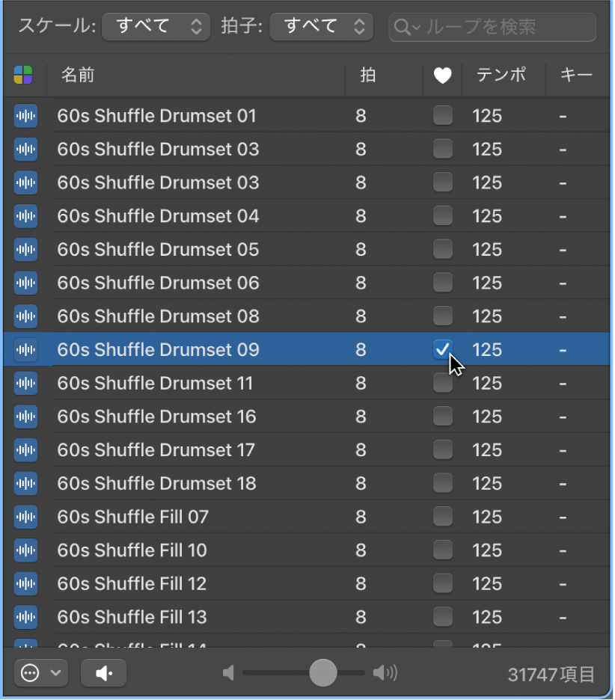
Task: Click audio loop icon of Drumset 05
Action: tap(25, 250)
